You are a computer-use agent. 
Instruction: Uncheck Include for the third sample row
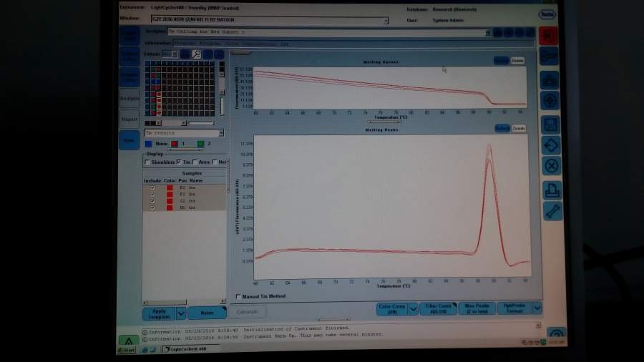[152, 201]
